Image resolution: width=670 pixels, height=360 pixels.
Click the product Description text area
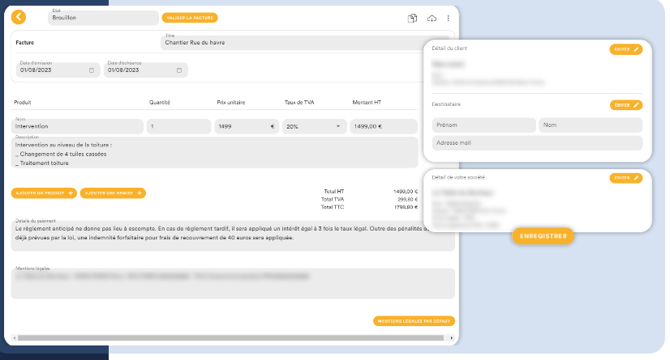tap(215, 153)
